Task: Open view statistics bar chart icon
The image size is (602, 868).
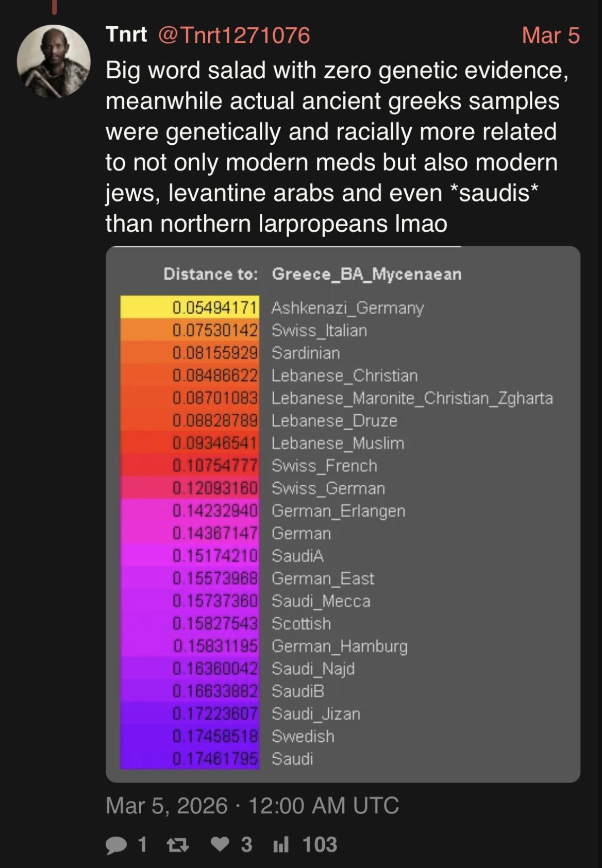Action: click(x=281, y=845)
